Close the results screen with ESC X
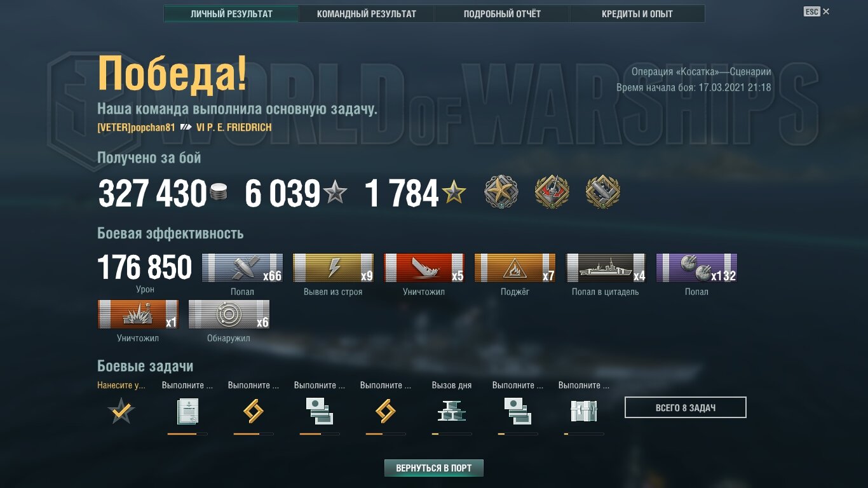Screen dimensions: 868x488 817,11
